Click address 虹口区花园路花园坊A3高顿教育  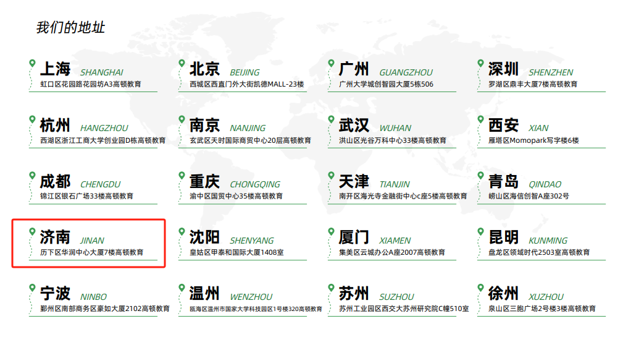pos(91,84)
